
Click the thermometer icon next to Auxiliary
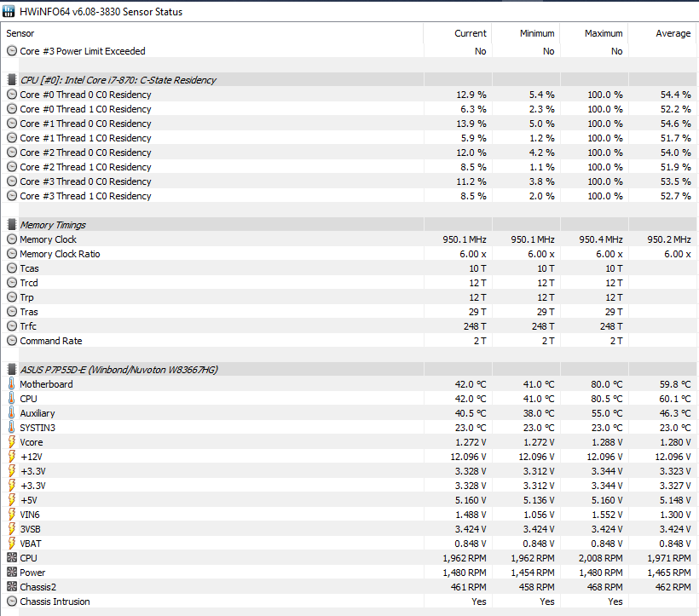tap(12, 413)
